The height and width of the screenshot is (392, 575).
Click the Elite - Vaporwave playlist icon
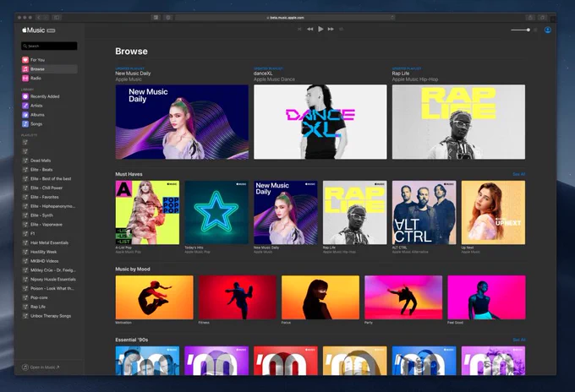coord(25,225)
